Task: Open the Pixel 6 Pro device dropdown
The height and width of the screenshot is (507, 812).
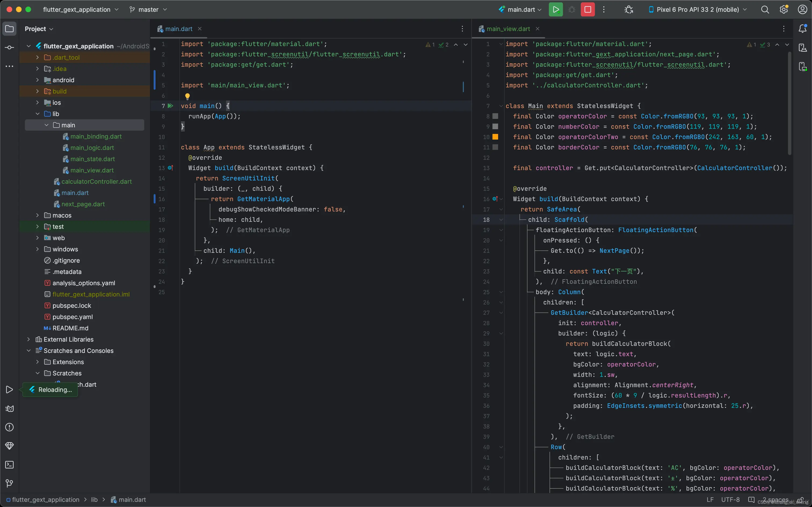Action: pyautogui.click(x=698, y=9)
